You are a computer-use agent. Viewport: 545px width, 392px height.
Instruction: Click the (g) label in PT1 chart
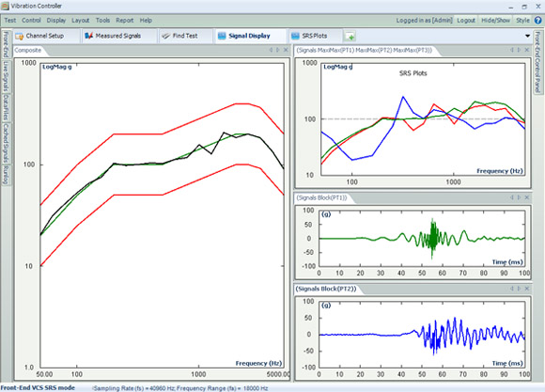pos(326,214)
